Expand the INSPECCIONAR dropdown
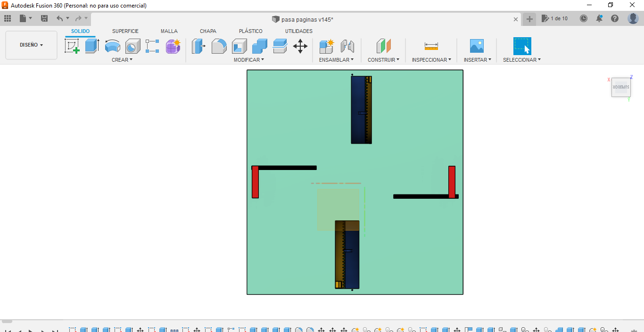This screenshot has height=332, width=644. coord(431,60)
